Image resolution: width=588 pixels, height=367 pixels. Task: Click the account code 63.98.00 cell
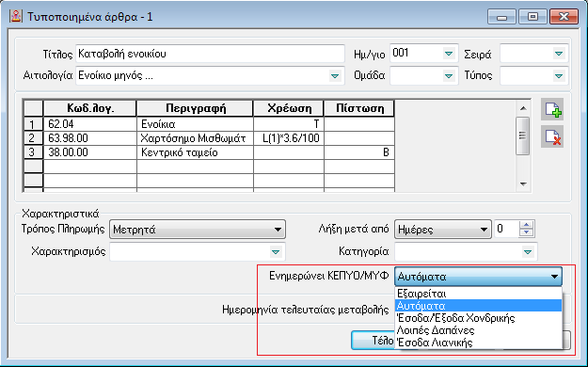[90, 138]
